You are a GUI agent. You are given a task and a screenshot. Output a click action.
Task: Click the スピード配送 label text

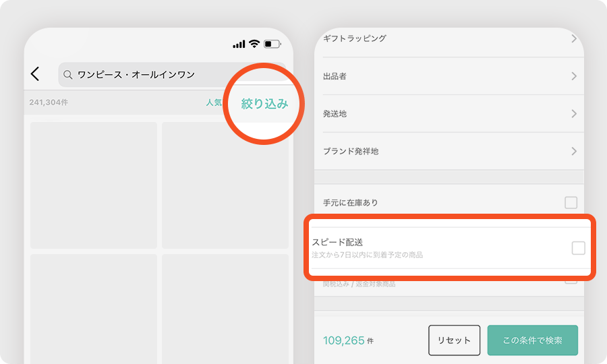click(338, 243)
